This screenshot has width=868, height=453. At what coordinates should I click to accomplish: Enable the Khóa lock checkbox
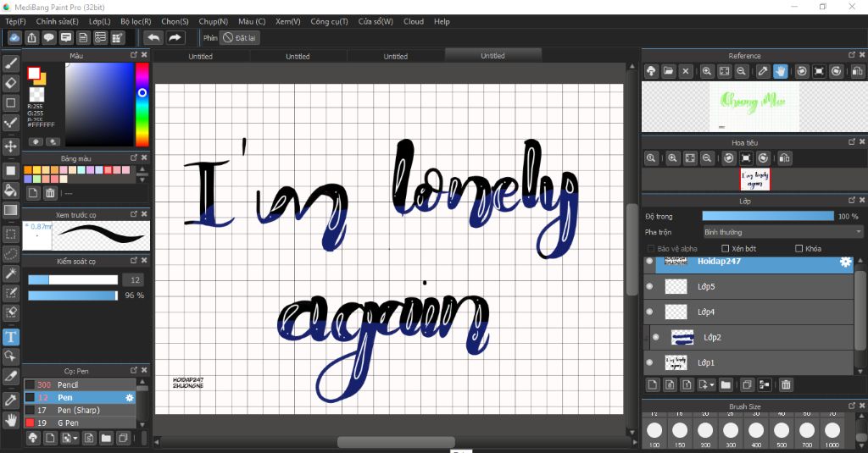click(798, 248)
